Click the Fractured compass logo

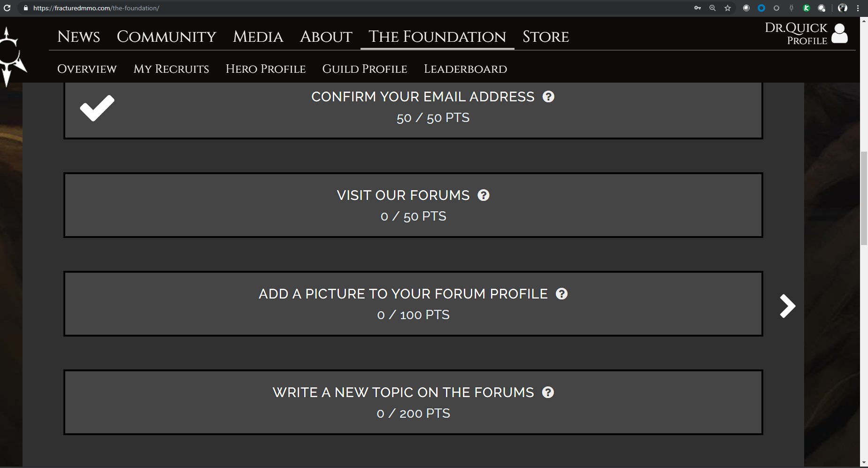click(x=11, y=56)
